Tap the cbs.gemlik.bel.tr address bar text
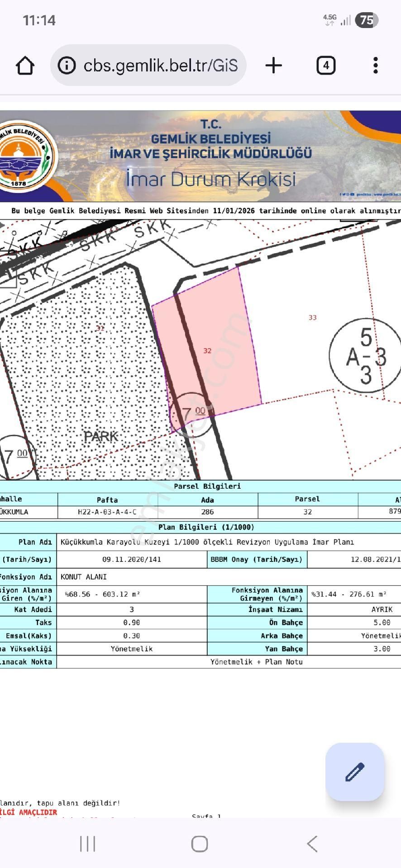The width and height of the screenshot is (401, 868). pyautogui.click(x=160, y=66)
